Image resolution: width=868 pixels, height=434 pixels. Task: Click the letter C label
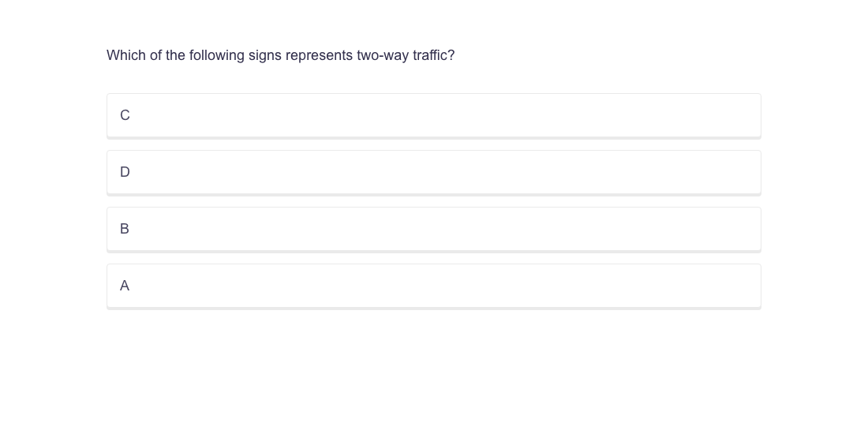coord(125,115)
